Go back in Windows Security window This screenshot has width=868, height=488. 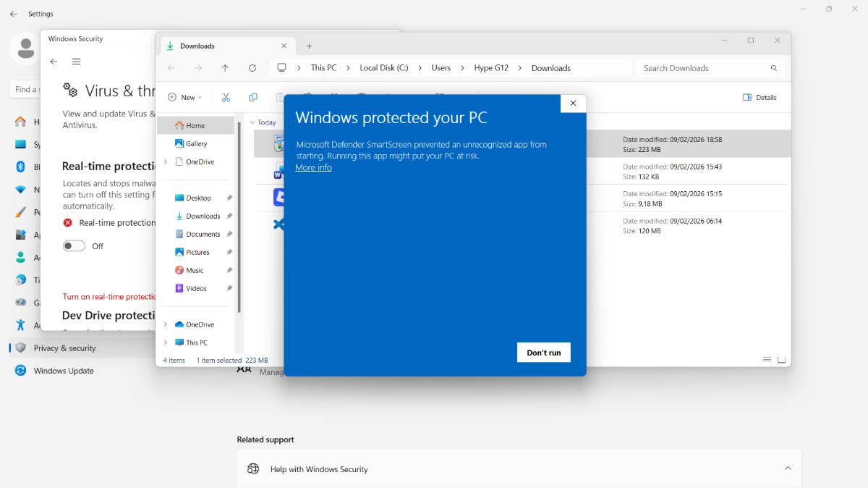tap(54, 62)
